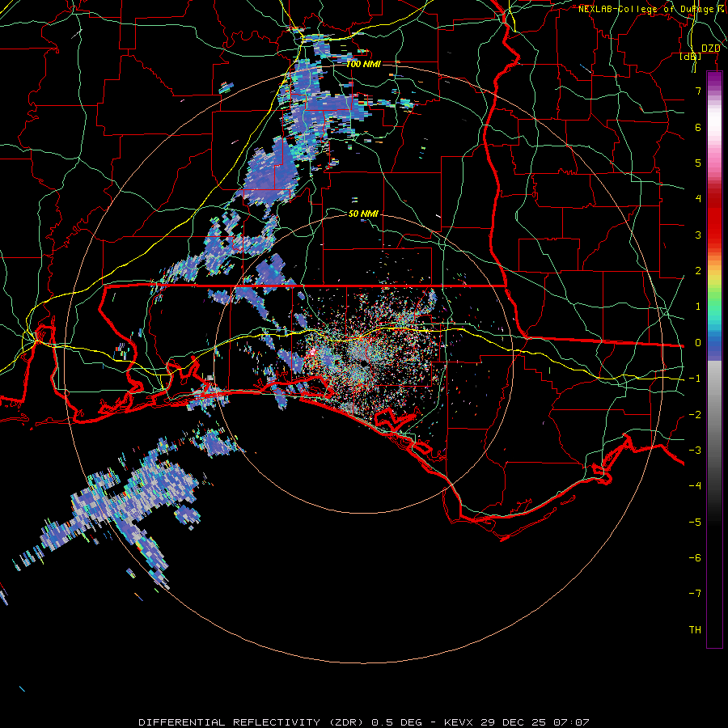This screenshot has width=728, height=728.
Task: Click the "-4" value on the color scale
Action: (695, 486)
